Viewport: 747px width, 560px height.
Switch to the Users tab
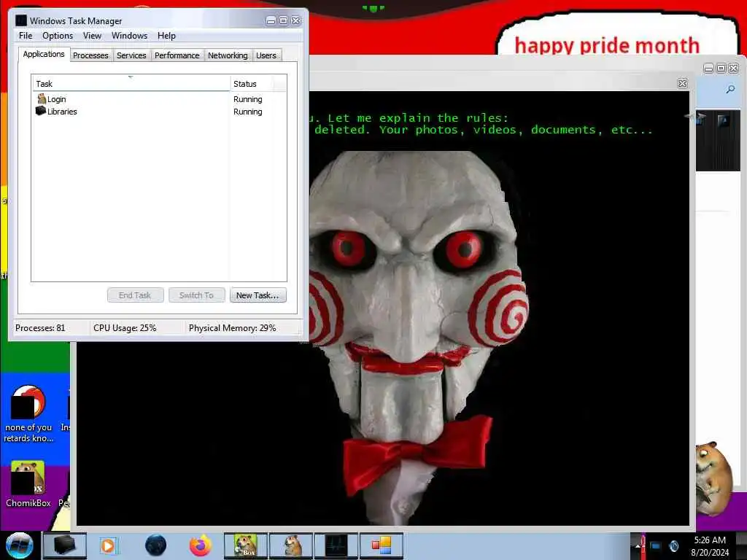(266, 55)
